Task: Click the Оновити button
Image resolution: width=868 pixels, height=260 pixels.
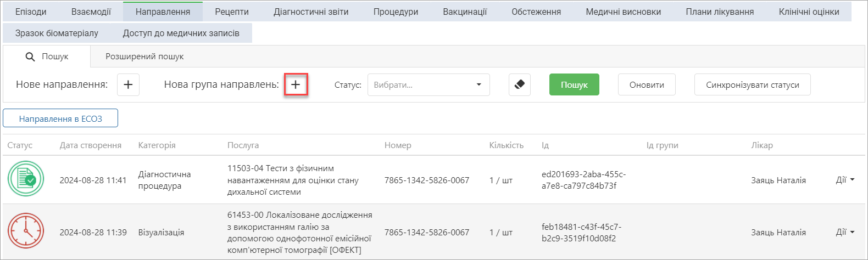Action: coord(647,85)
